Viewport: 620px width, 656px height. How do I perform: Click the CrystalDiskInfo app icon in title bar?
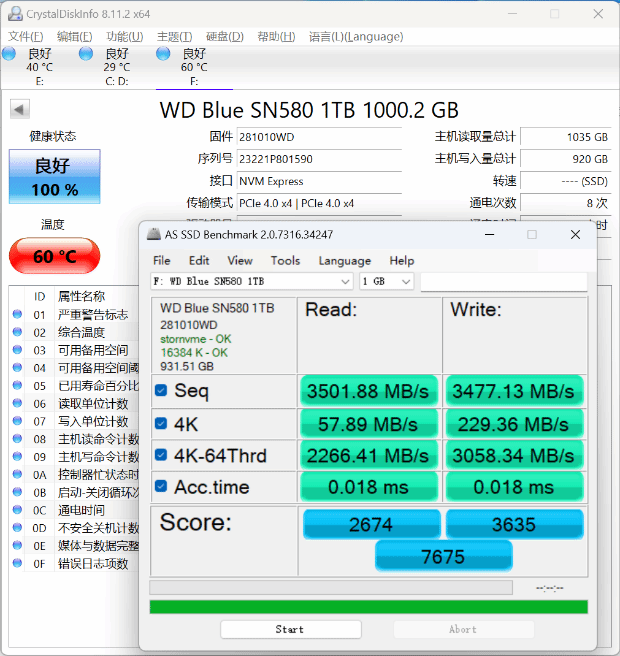pos(15,14)
